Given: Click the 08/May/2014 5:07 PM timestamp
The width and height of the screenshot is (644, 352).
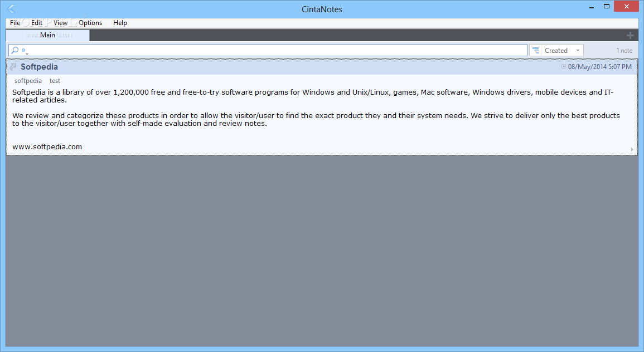Looking at the screenshot, I should click(599, 66).
